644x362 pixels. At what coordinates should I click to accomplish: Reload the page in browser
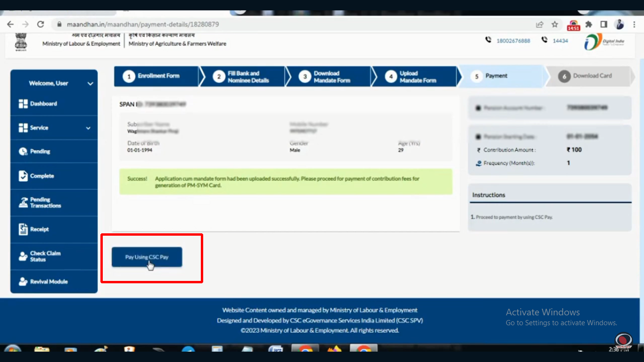(41, 25)
